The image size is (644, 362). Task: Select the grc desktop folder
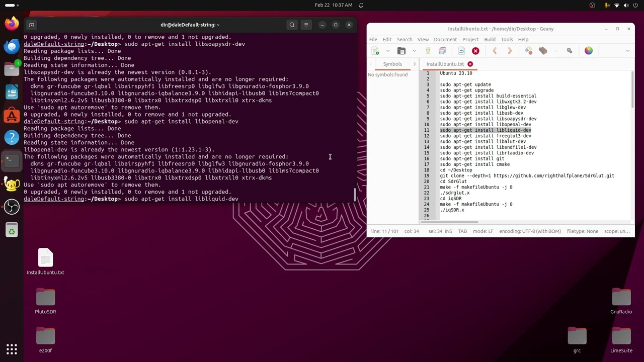[577, 340]
